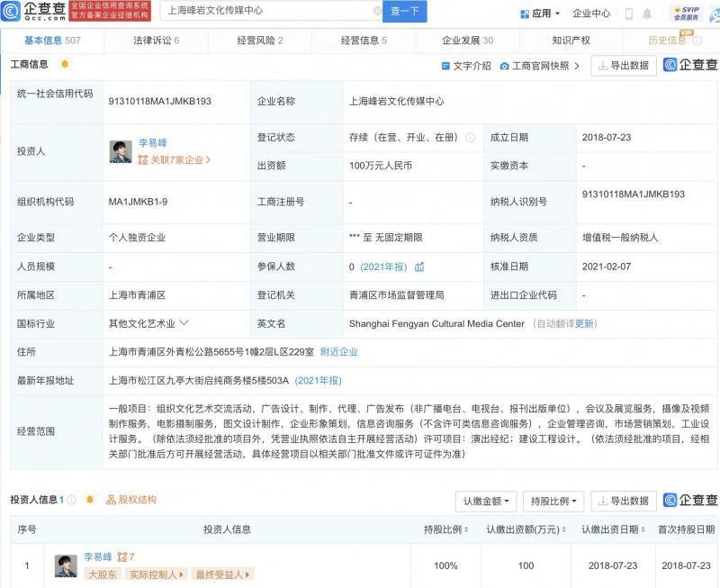The image size is (720, 588).
Task: Click the Qichacha logo in header
Action: pyautogui.click(x=34, y=11)
